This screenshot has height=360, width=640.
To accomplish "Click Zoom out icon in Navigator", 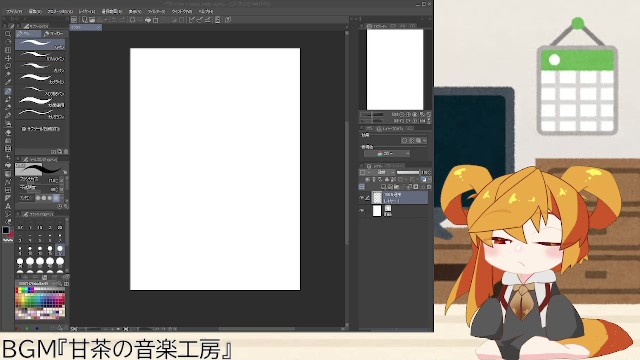I will point(402,115).
